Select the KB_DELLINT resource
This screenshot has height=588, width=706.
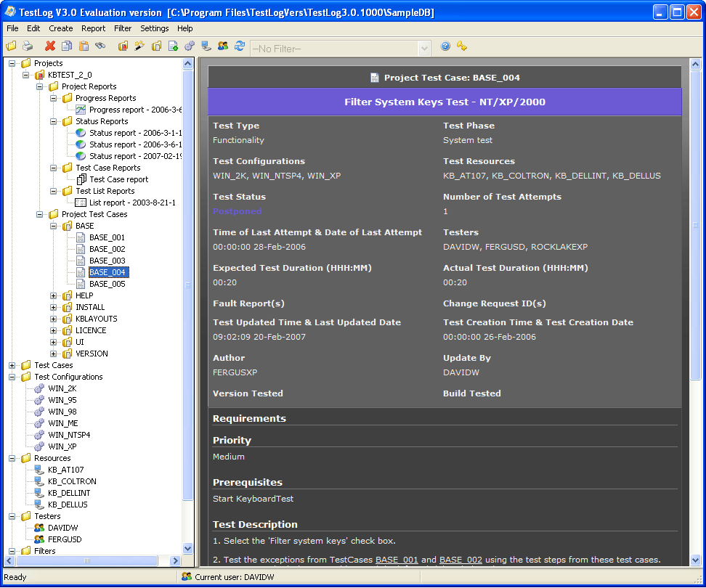coord(69,494)
